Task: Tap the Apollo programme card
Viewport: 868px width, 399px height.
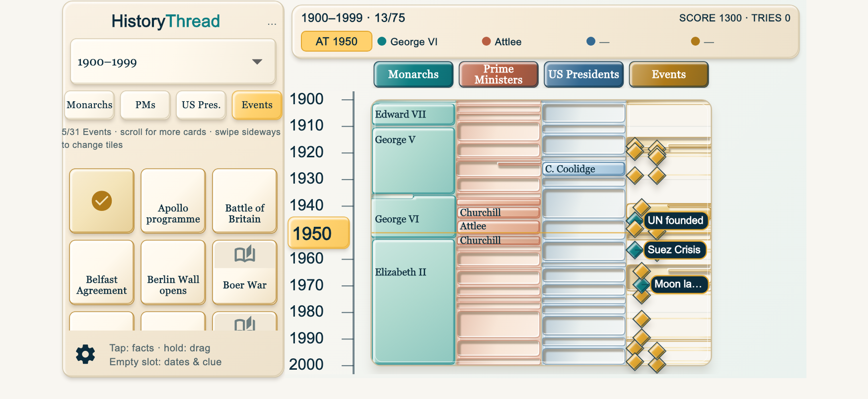Action: [x=173, y=201]
